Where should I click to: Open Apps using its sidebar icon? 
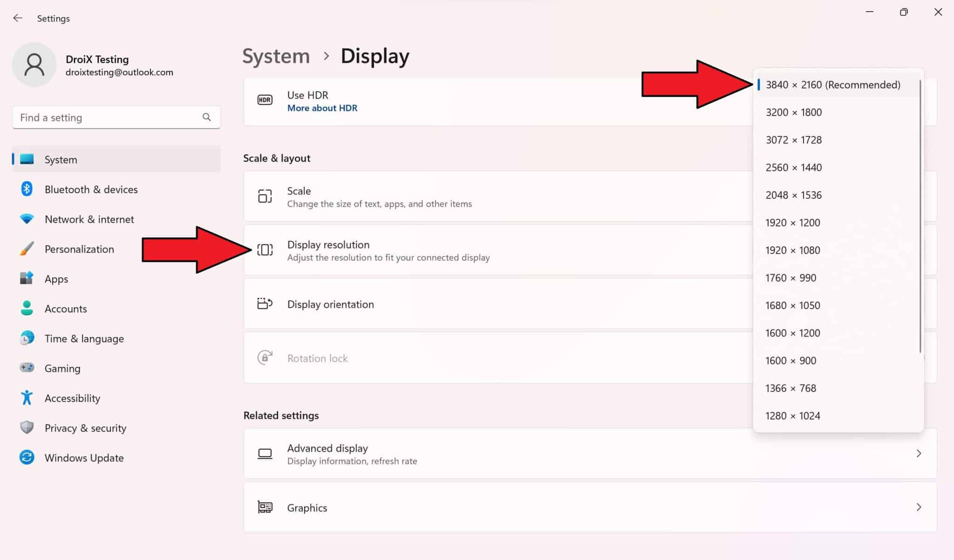point(27,278)
